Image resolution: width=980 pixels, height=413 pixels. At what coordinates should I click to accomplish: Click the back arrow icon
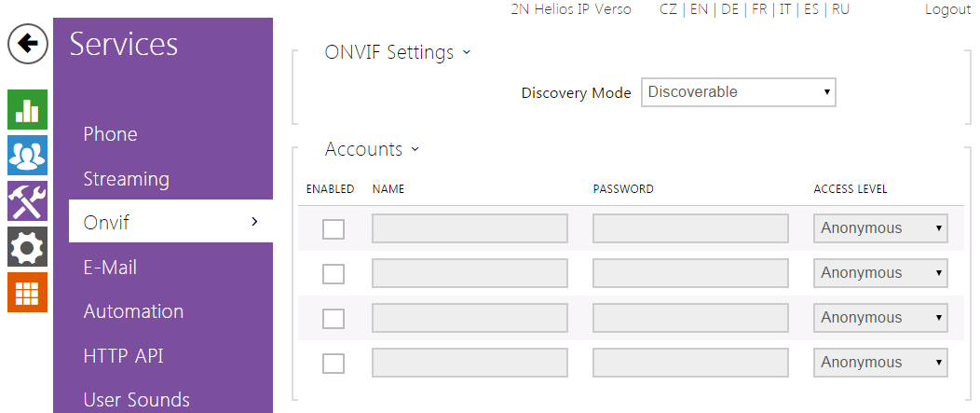[28, 44]
